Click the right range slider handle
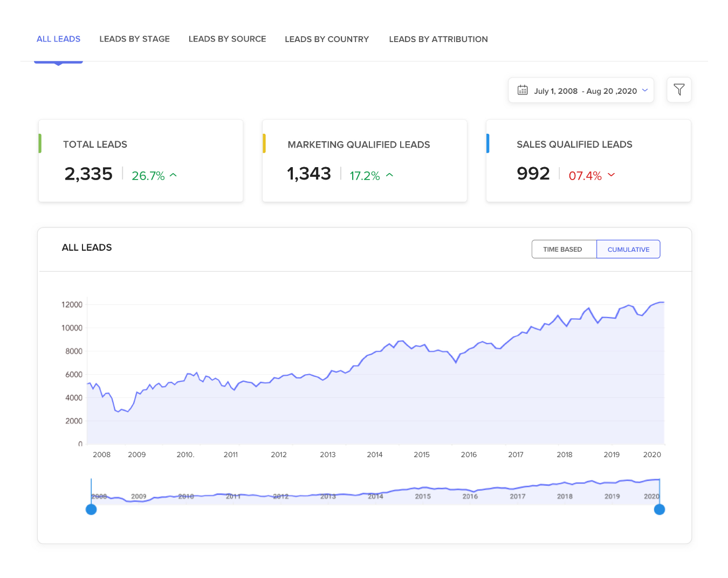Screen dimensions: 728x578 pyautogui.click(x=659, y=510)
